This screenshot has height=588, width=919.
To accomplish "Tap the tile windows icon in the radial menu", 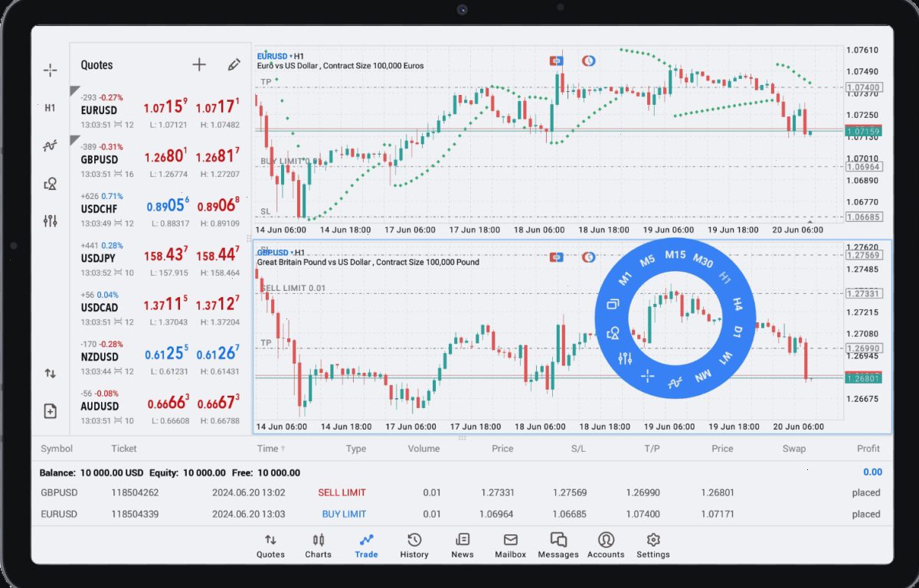I will pyautogui.click(x=613, y=305).
